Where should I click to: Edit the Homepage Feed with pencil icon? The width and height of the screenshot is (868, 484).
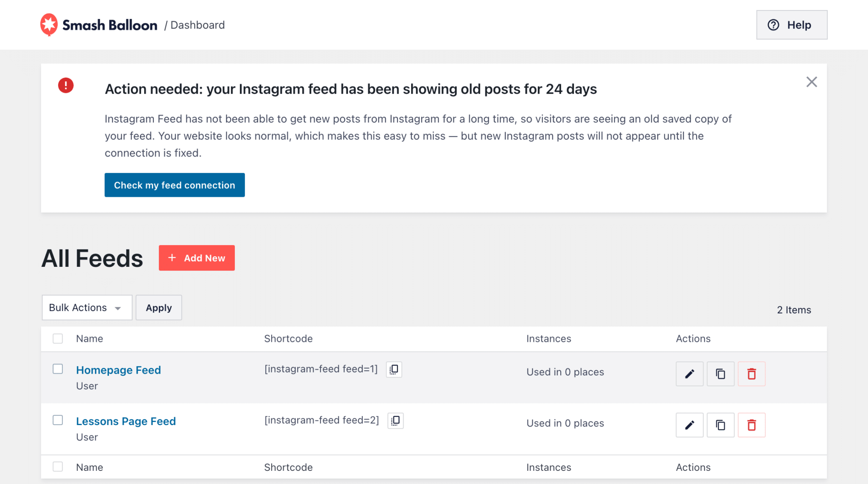(x=689, y=374)
